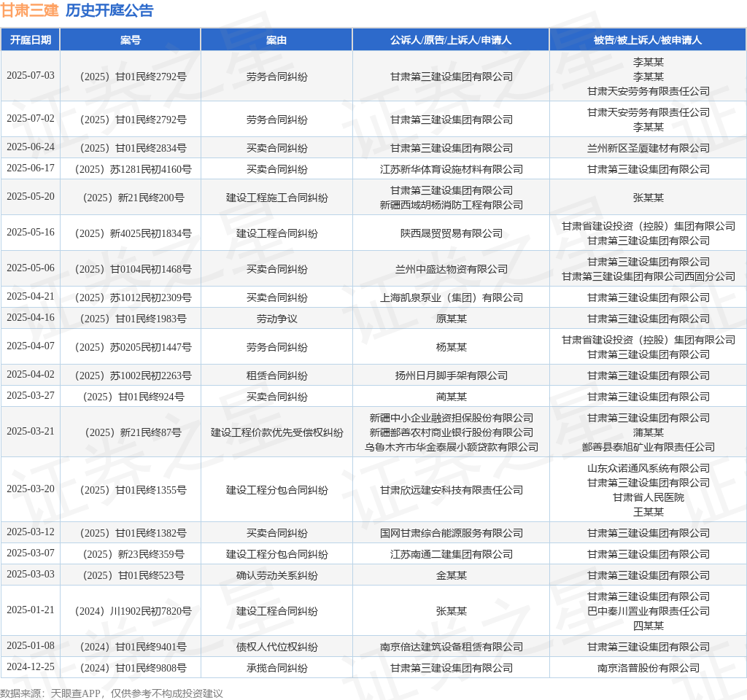This screenshot has height=700, width=747.
Task: Click the "债权人代位权纠纷" cause
Action: coord(276,647)
